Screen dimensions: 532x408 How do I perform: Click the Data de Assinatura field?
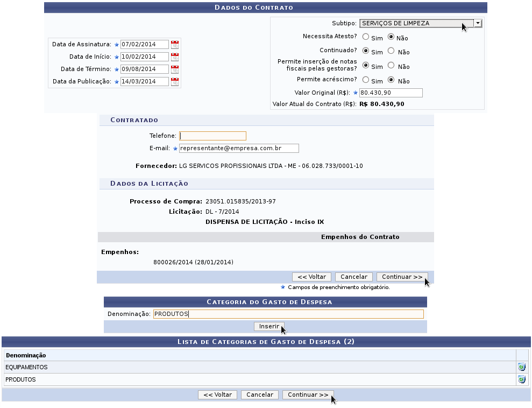click(145, 45)
